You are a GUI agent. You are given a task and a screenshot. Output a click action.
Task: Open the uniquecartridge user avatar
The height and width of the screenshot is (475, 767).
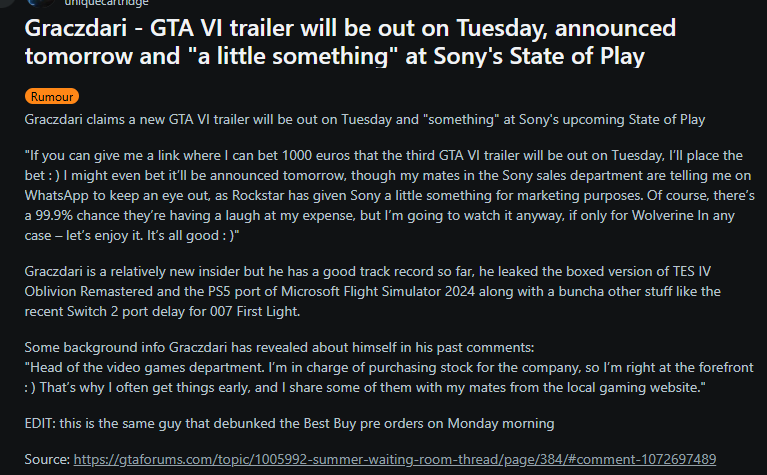click(x=40, y=2)
